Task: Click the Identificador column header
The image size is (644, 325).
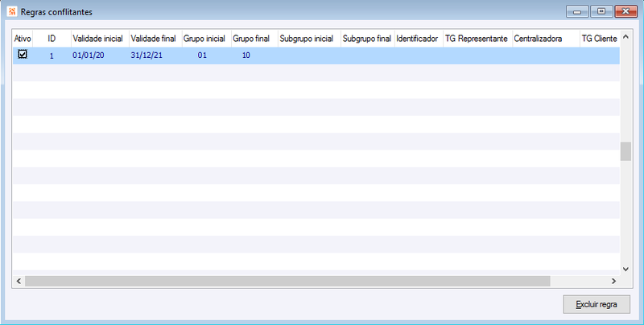Action: tap(419, 39)
